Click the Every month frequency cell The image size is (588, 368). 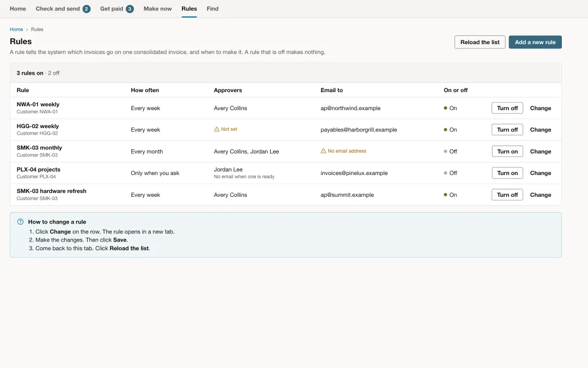pos(146,152)
